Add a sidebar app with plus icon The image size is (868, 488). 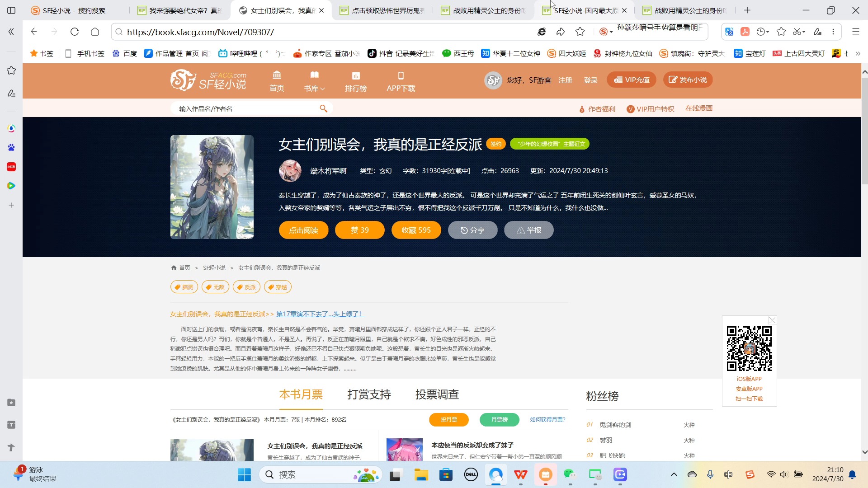pos(11,205)
